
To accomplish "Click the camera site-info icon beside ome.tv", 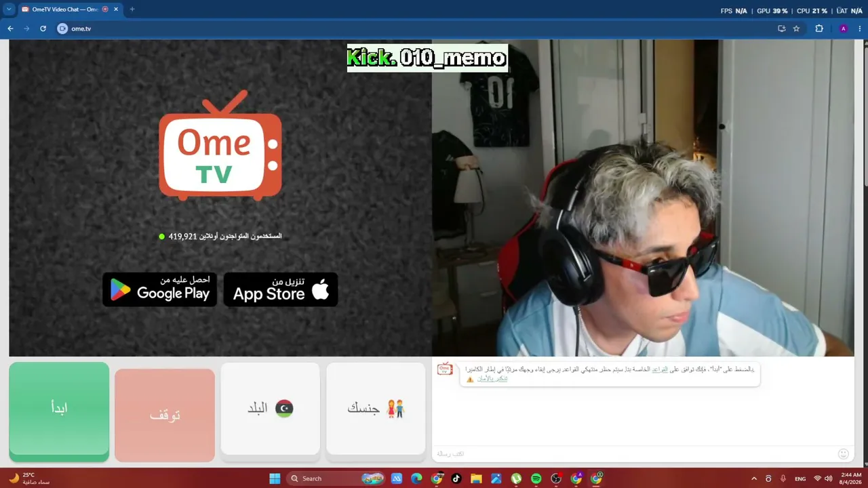I will click(62, 28).
